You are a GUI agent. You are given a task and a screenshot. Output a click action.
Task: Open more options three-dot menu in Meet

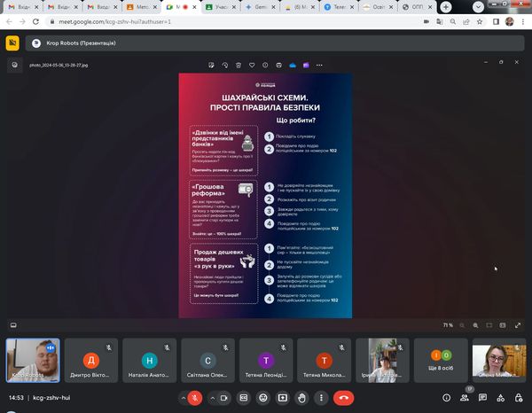(x=322, y=398)
